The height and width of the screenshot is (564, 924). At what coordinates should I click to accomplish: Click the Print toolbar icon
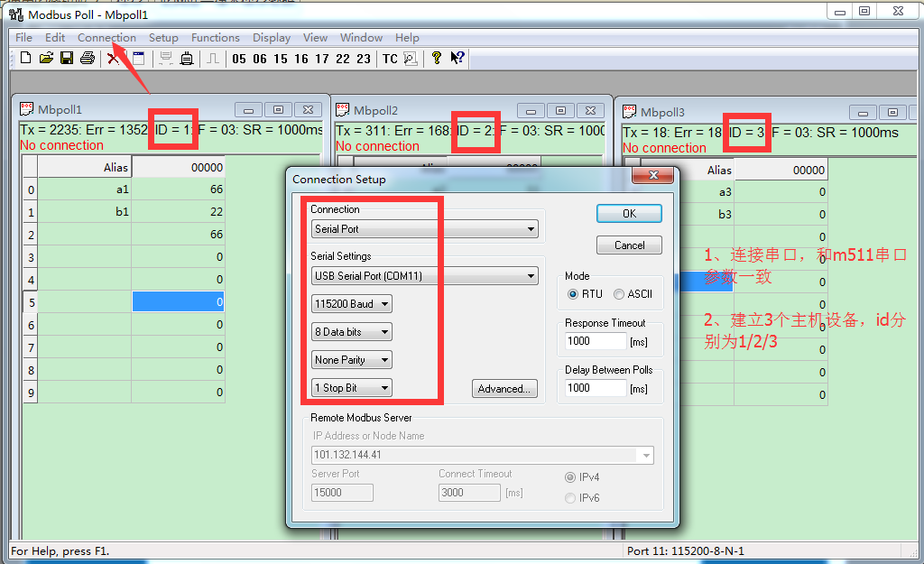coord(88,59)
